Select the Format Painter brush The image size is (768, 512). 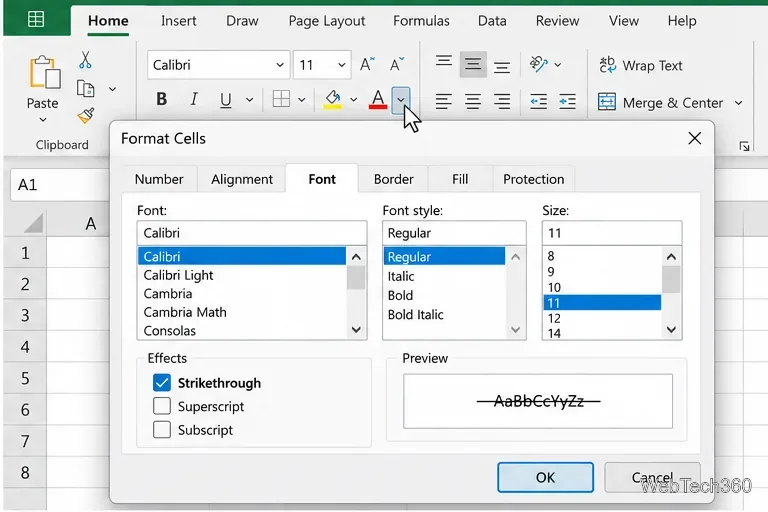86,116
